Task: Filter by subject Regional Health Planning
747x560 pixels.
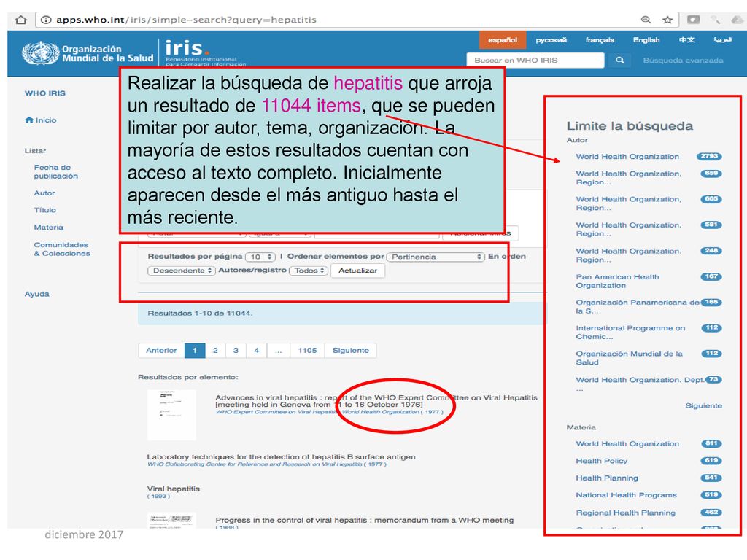Action: coord(625,513)
